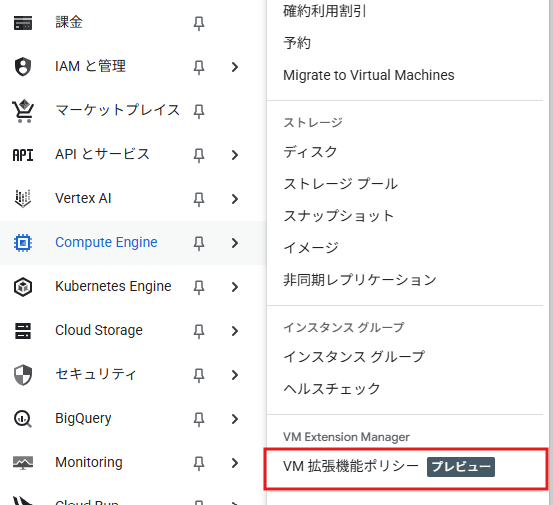Expand IAM と管理 submenu arrow
The height and width of the screenshot is (505, 553).
pyautogui.click(x=235, y=67)
